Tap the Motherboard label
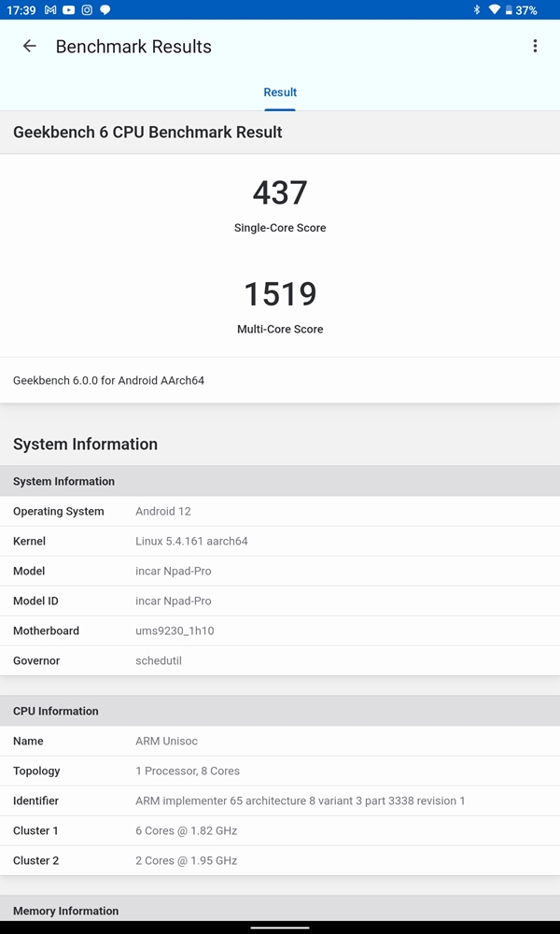The height and width of the screenshot is (934, 560). tap(46, 630)
